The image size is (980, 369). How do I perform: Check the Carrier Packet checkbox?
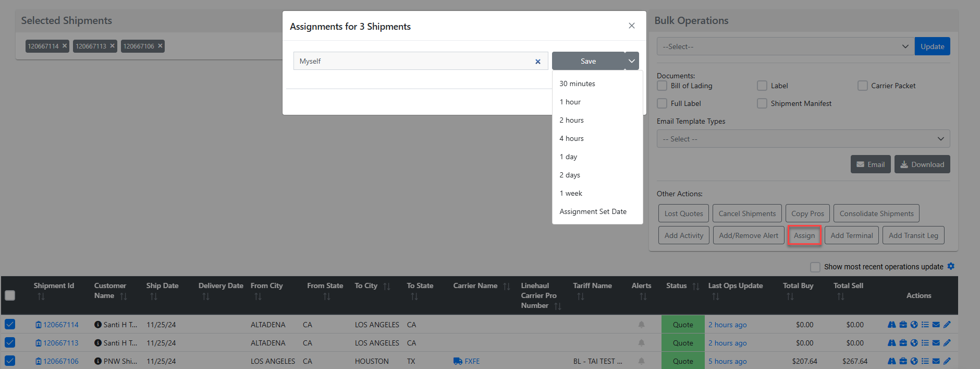click(x=863, y=86)
